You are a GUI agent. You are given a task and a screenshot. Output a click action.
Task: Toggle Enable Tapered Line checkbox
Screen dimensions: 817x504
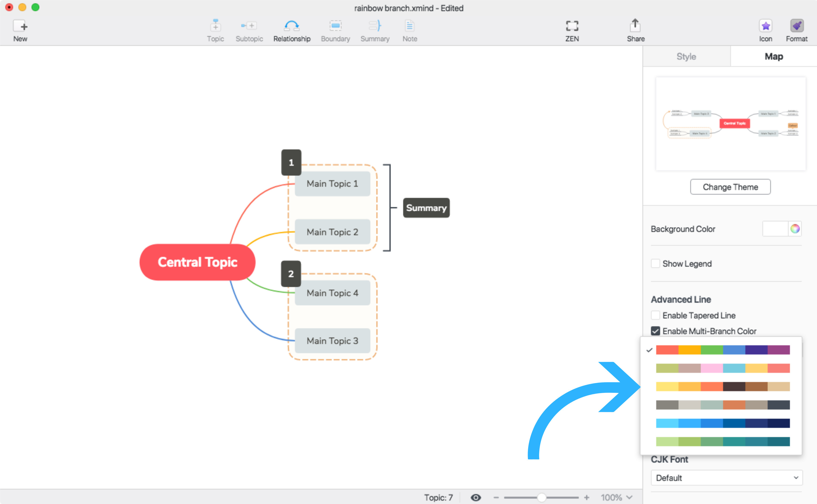(654, 315)
